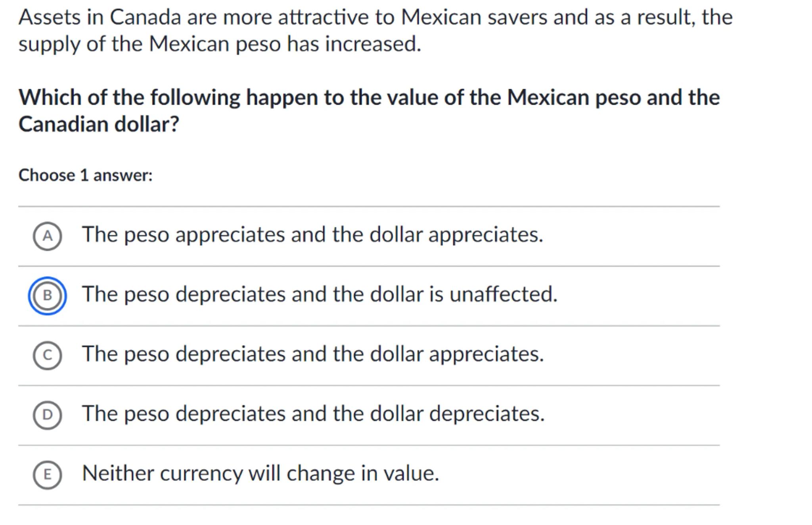Click the word 'increased' in the passage
Viewport: 812px width, 525px height.
coord(373,44)
